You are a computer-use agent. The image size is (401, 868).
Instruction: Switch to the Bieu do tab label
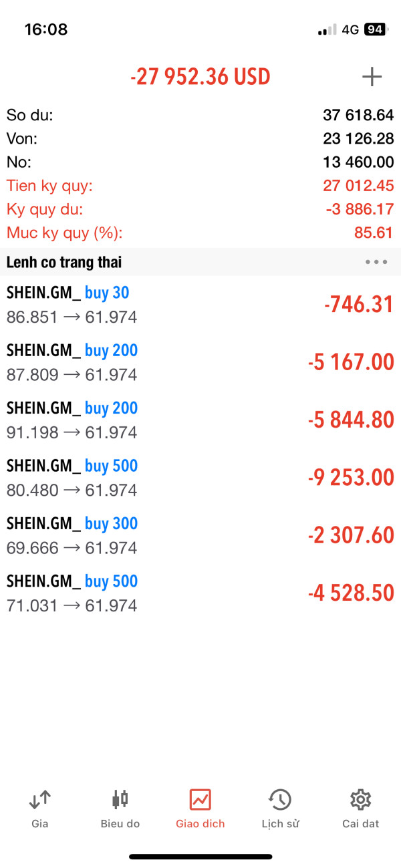pyautogui.click(x=120, y=824)
